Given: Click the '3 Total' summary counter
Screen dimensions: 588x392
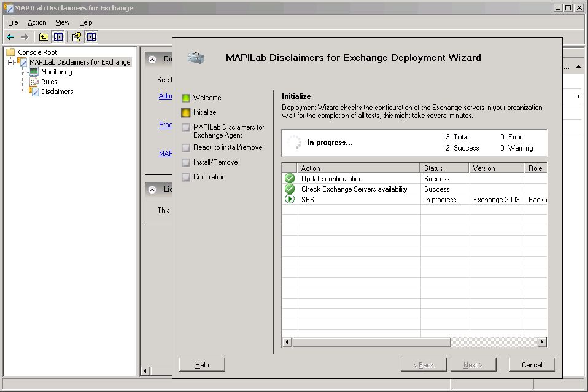Looking at the screenshot, I should [457, 137].
